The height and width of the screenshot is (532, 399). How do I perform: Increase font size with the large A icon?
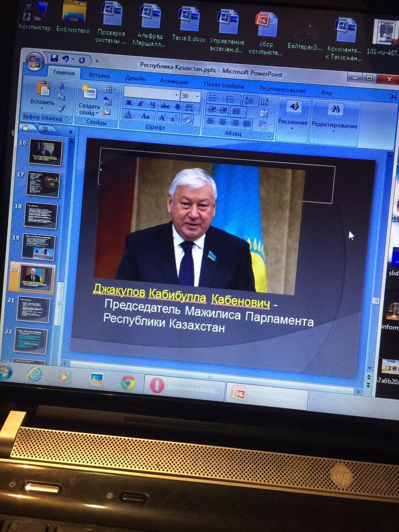click(x=162, y=118)
